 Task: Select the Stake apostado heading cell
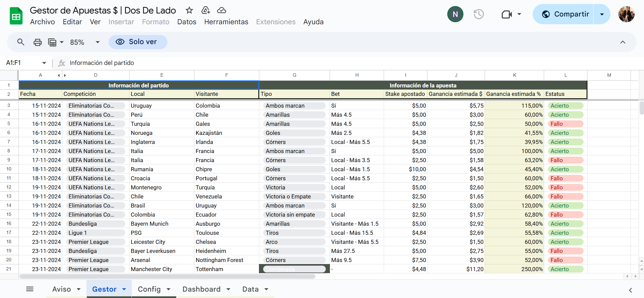[x=406, y=94]
